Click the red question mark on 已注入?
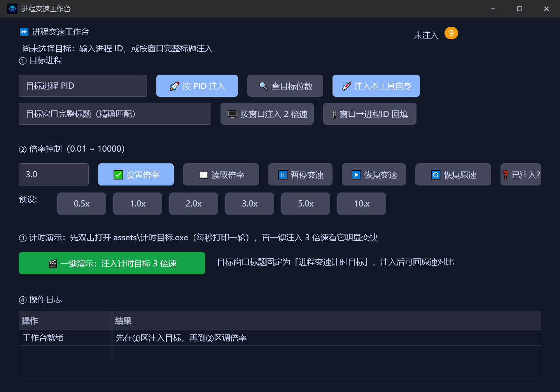 tap(506, 175)
